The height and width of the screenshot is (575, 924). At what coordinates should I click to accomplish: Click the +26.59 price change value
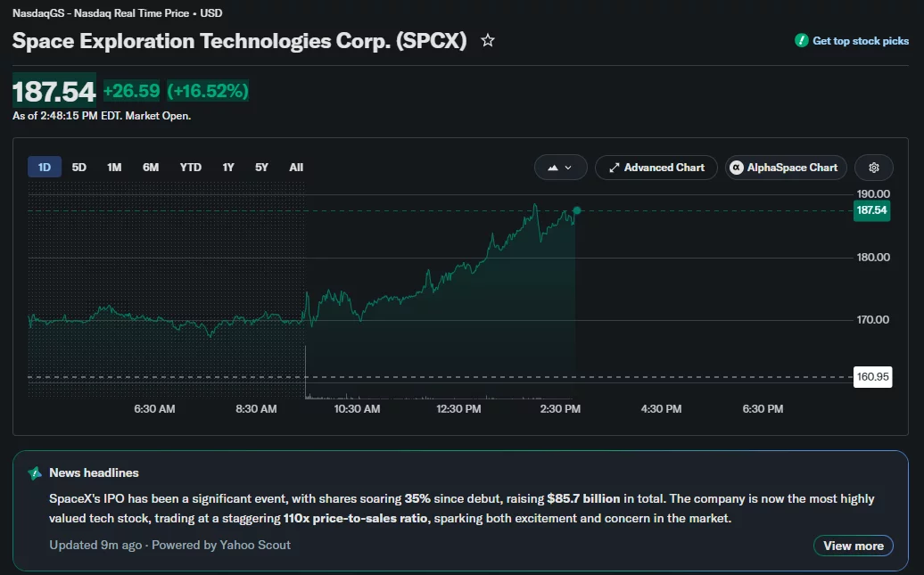131,91
